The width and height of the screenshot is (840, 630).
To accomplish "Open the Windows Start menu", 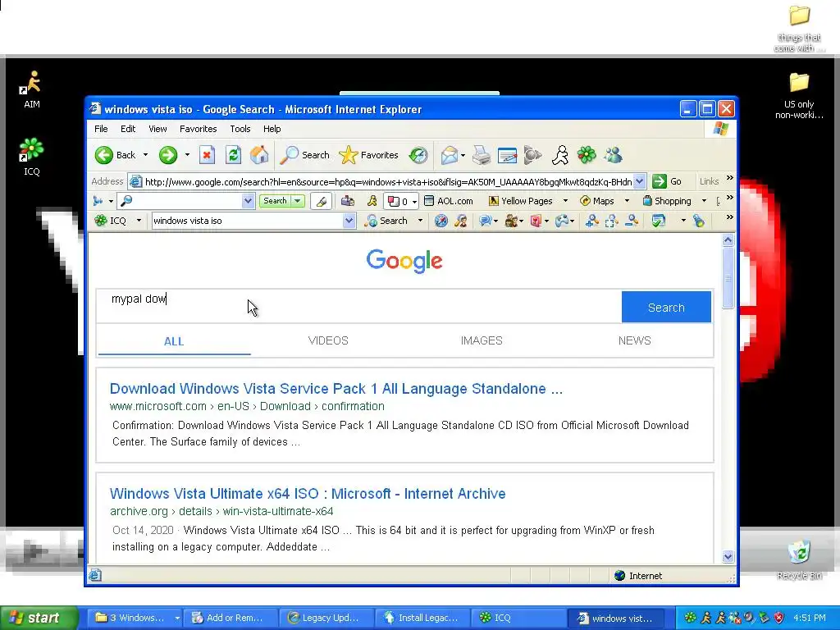I will (38, 618).
